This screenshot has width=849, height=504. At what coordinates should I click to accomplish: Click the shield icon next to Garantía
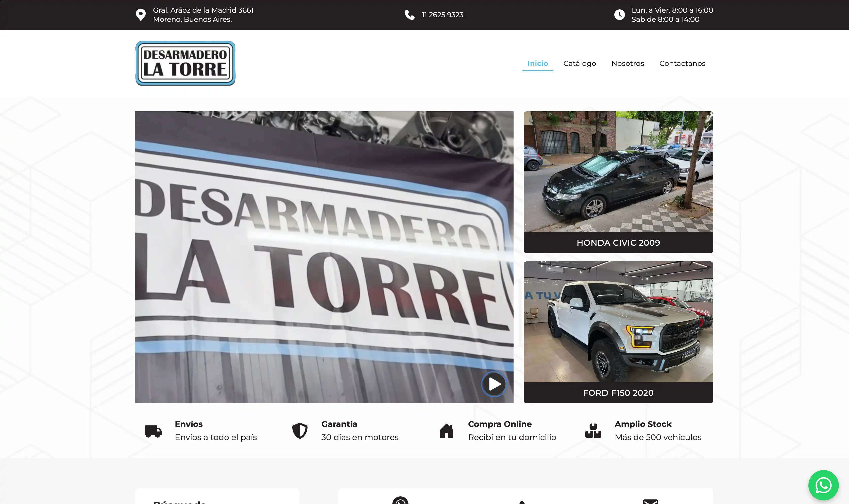(300, 431)
